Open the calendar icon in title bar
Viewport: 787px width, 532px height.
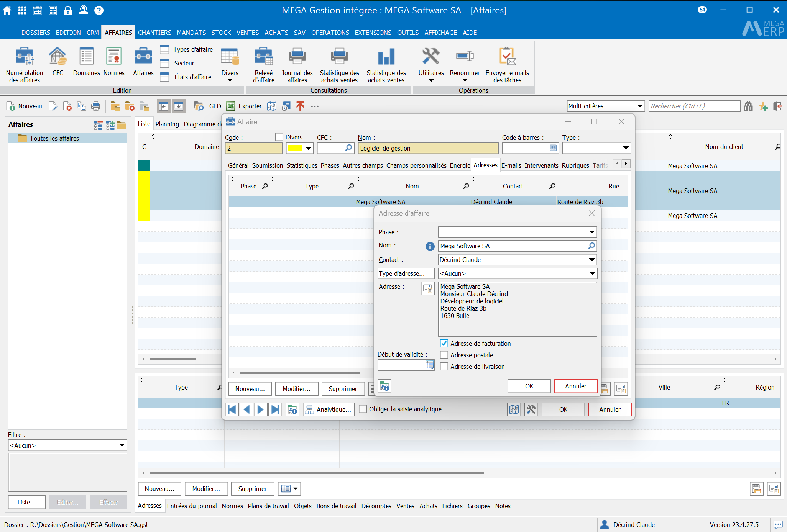tap(38, 10)
